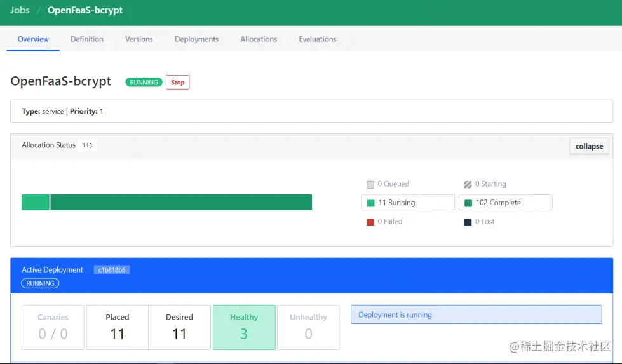Image resolution: width=622 pixels, height=364 pixels.
Task: Click the green RUNNING job status badge
Action: tap(144, 82)
